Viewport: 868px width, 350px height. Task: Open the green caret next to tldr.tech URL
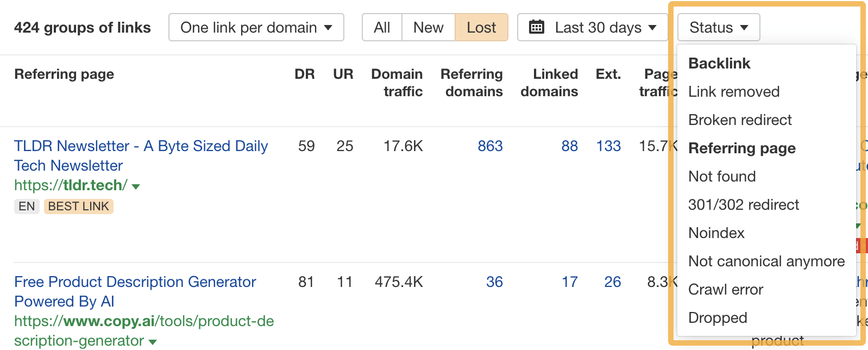(x=136, y=186)
